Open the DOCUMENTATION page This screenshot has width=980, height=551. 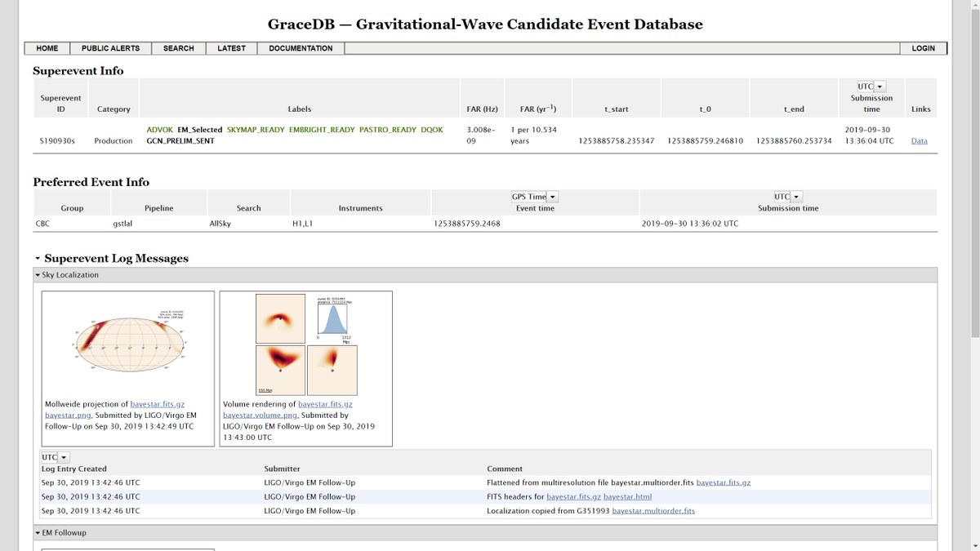point(301,48)
